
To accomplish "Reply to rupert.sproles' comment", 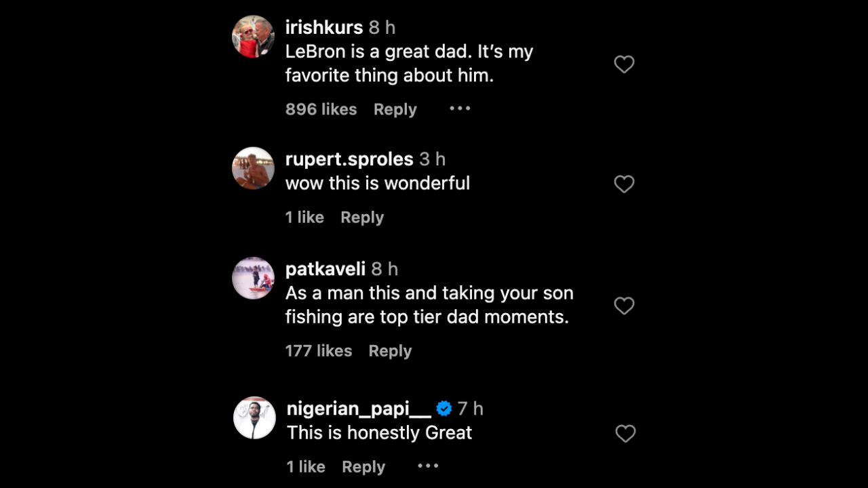I will pyautogui.click(x=361, y=217).
